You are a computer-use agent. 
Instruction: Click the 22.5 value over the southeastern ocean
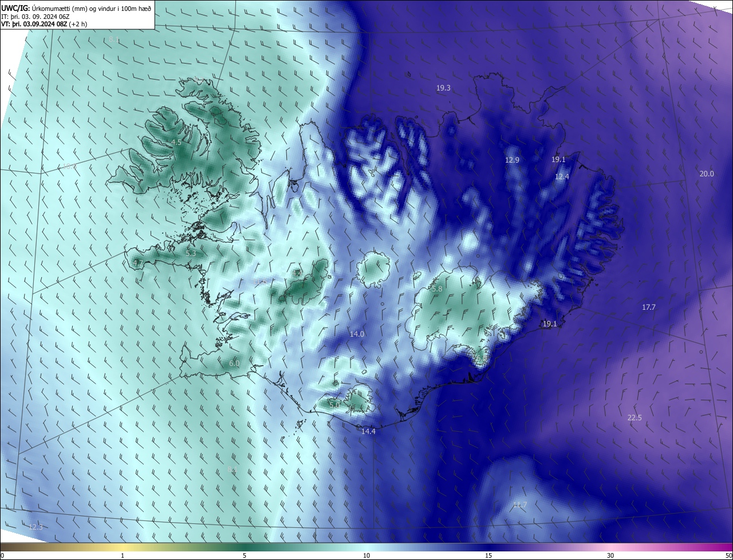point(635,418)
